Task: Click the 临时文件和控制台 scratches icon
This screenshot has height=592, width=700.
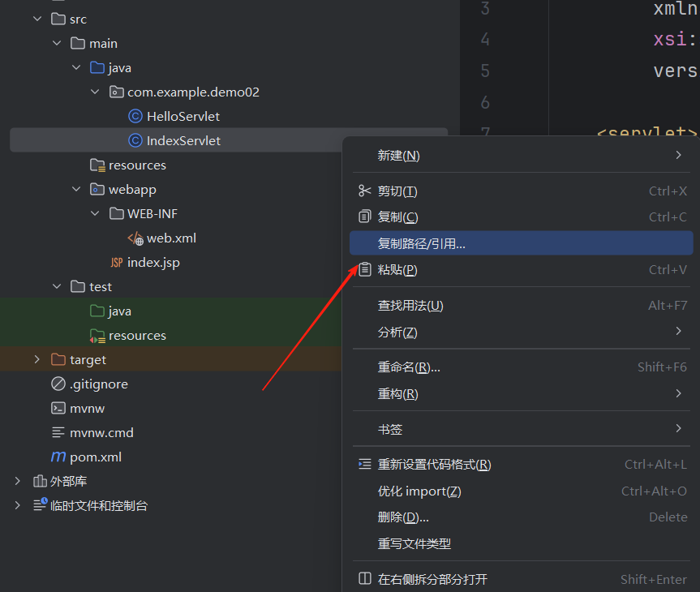Action: tap(41, 505)
